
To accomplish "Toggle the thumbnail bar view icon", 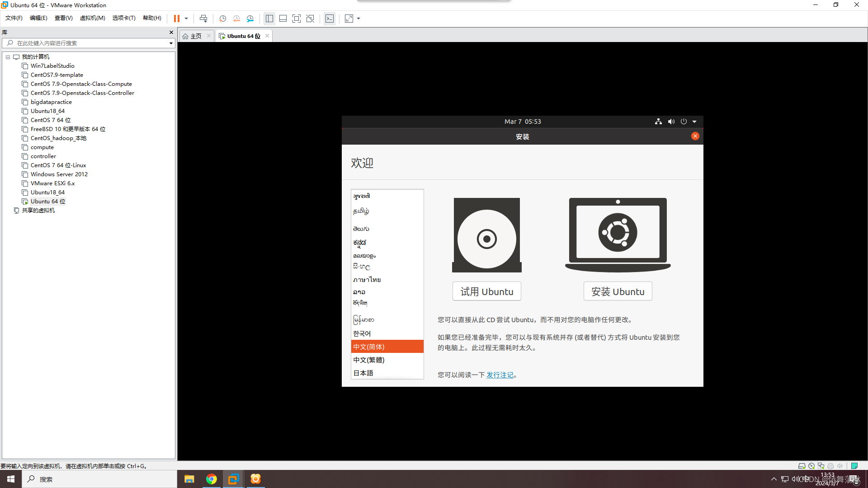I will (283, 19).
